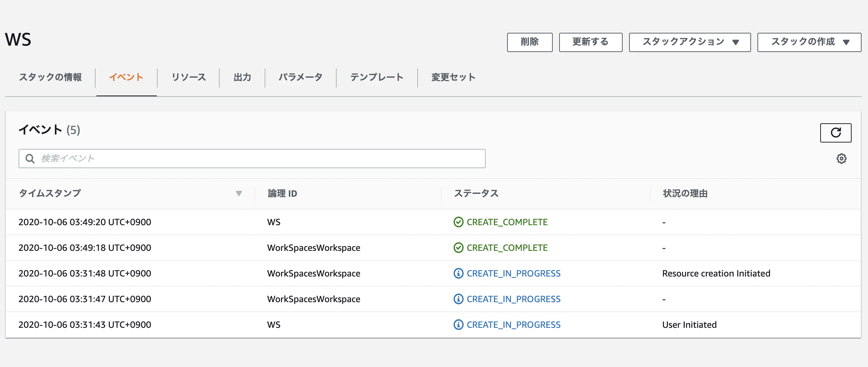
Task: Click CREATE_COMPLETE status text for WS
Action: [x=507, y=222]
